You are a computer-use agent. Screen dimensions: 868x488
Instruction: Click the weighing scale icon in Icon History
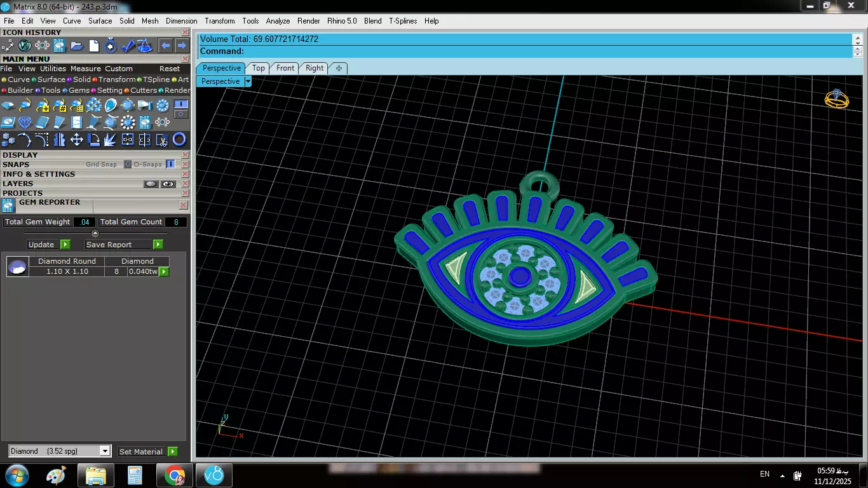145,46
